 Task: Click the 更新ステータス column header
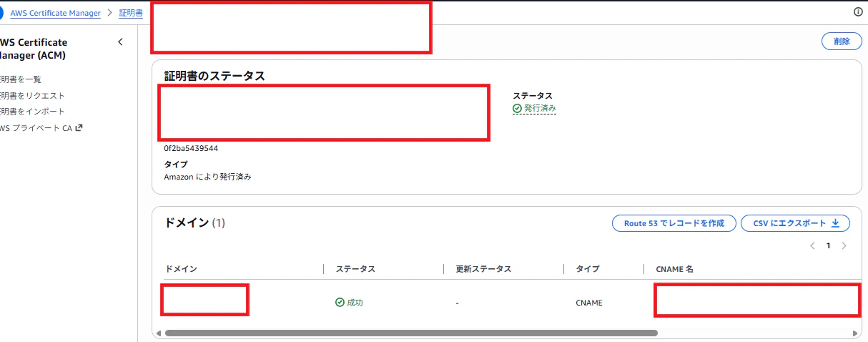tap(483, 269)
